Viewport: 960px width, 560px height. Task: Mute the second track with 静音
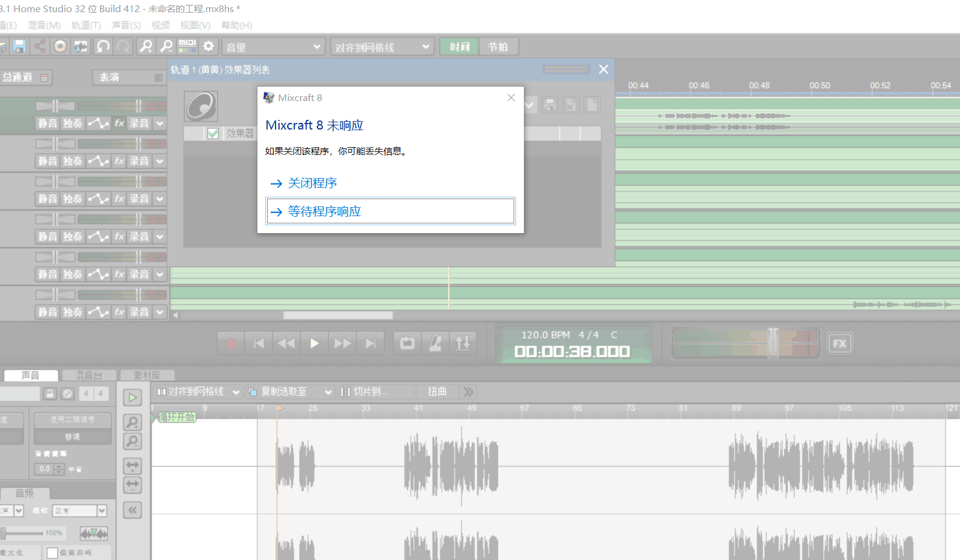48,161
